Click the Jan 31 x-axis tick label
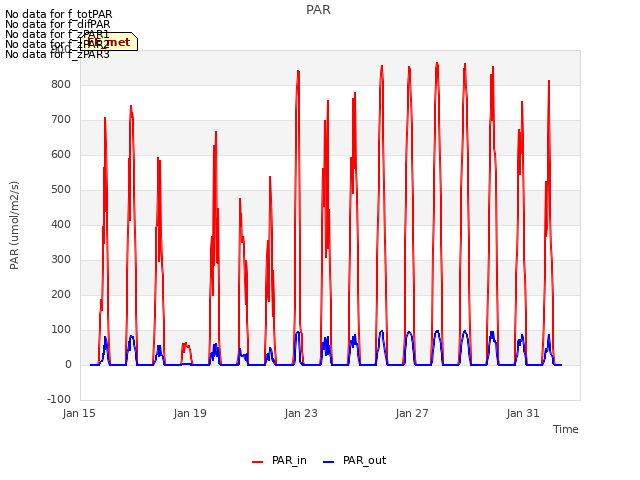The height and width of the screenshot is (480, 640). [x=523, y=413]
